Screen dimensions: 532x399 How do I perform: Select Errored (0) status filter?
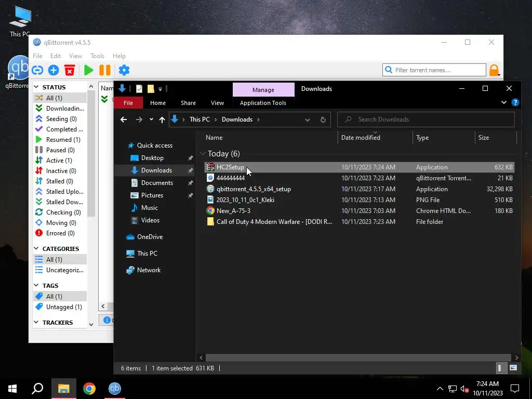tap(60, 233)
